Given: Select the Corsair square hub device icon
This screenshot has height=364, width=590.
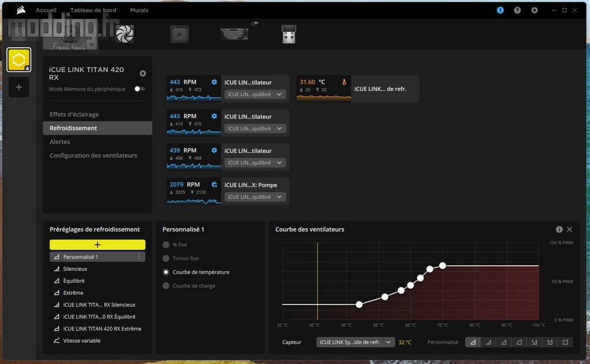Looking at the screenshot, I should 180,34.
